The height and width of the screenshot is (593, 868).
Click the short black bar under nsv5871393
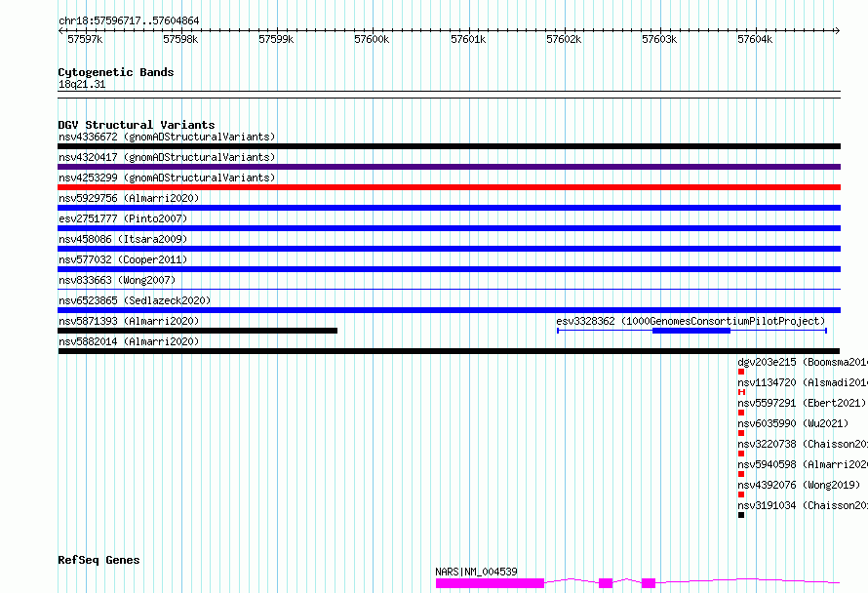click(198, 331)
